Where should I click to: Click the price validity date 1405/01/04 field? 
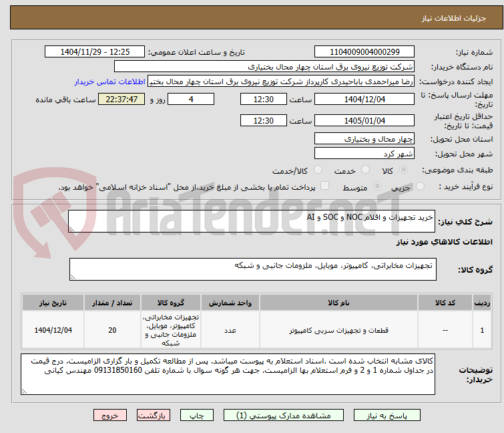pyautogui.click(x=364, y=121)
